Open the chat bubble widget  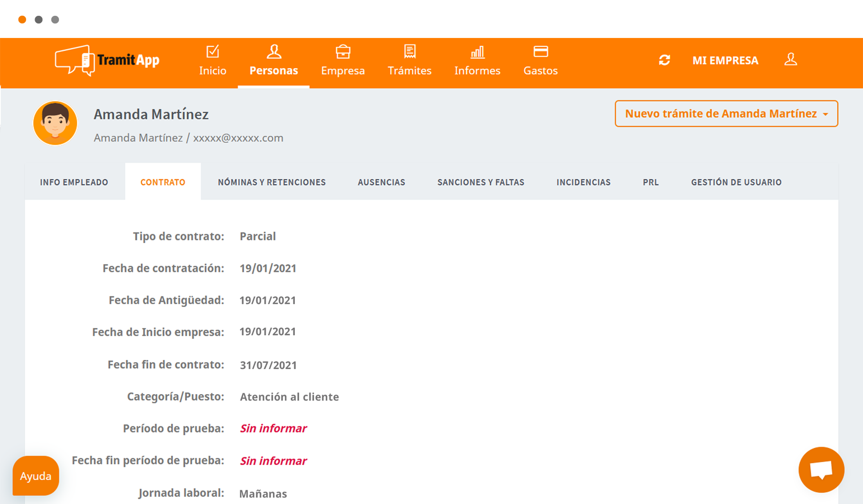(x=821, y=469)
